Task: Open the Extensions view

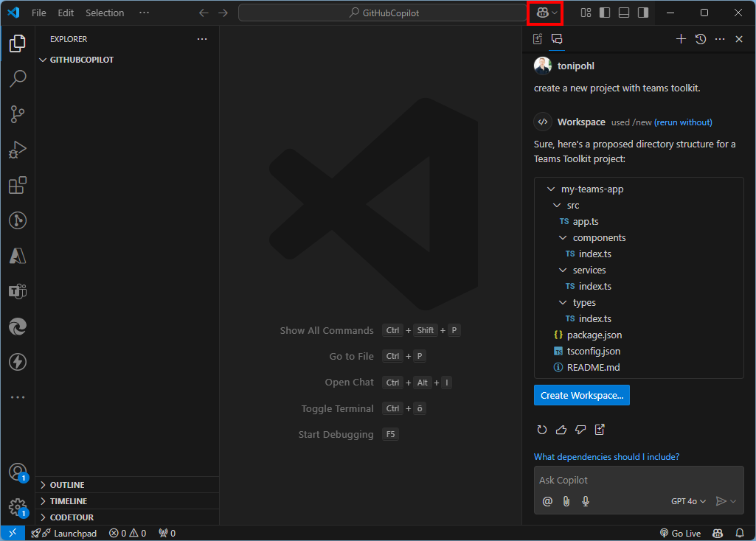Action: (16, 185)
